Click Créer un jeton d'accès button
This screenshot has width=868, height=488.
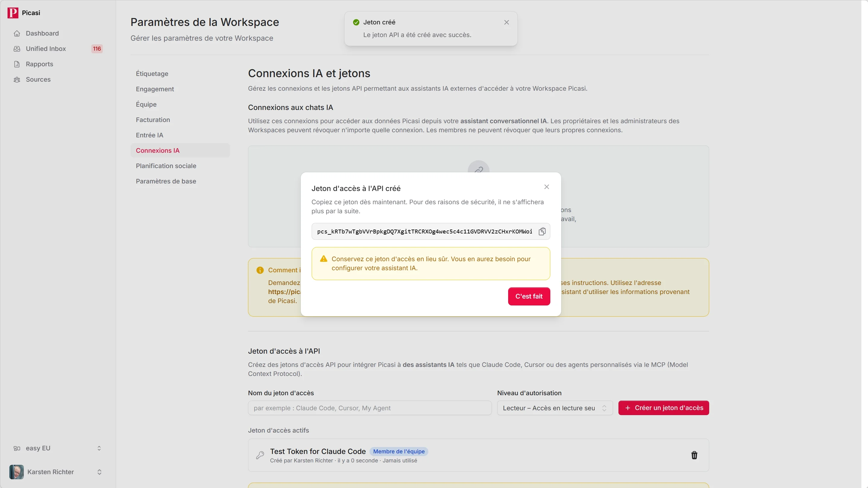pos(663,408)
